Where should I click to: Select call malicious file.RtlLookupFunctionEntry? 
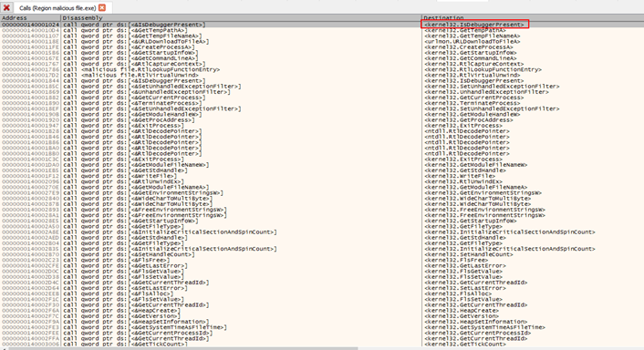tap(140, 70)
